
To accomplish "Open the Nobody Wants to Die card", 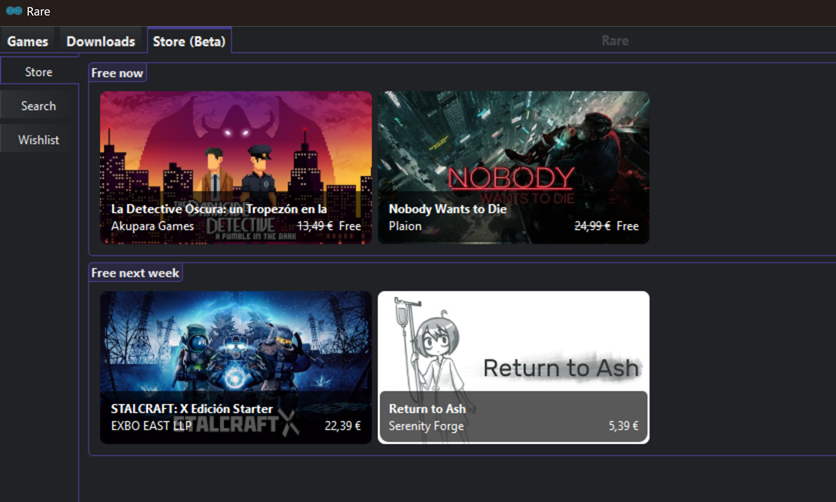I will [x=513, y=167].
